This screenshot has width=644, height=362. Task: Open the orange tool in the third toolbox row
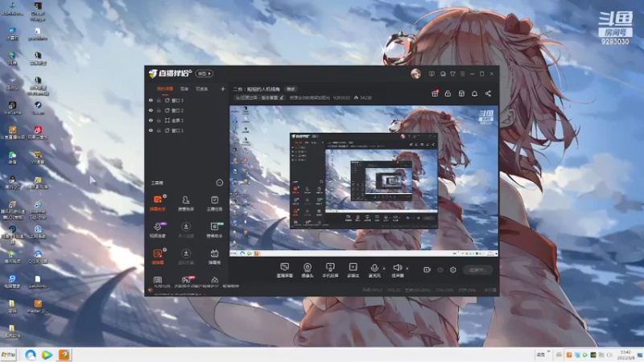tap(157, 256)
